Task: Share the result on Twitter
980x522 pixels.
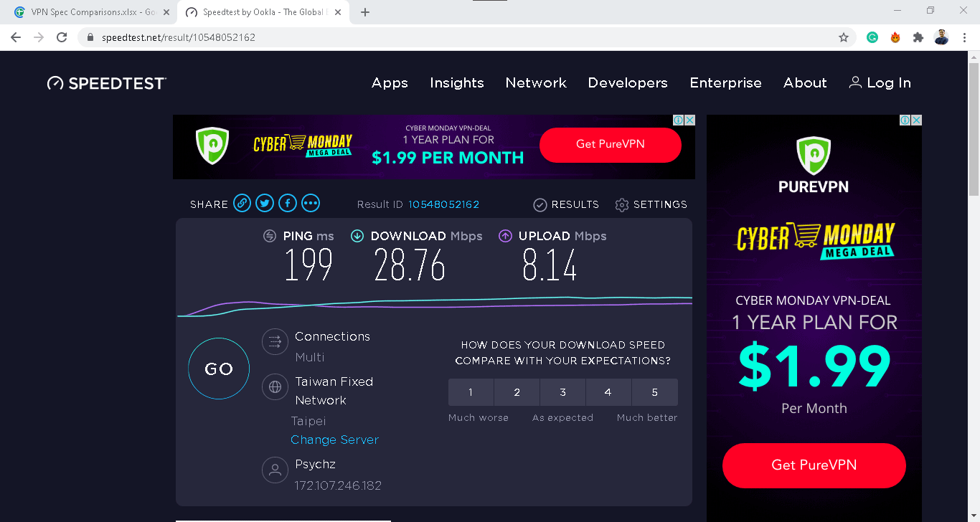Action: (x=265, y=203)
